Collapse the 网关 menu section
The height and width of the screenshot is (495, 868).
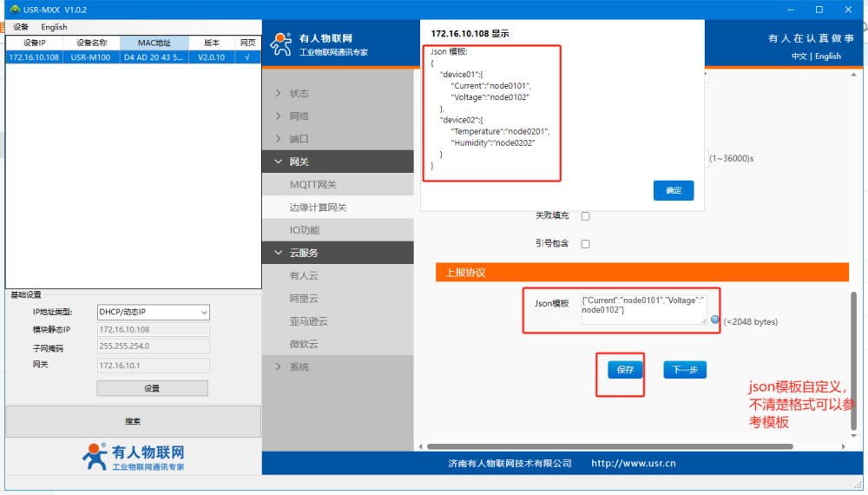click(x=338, y=162)
